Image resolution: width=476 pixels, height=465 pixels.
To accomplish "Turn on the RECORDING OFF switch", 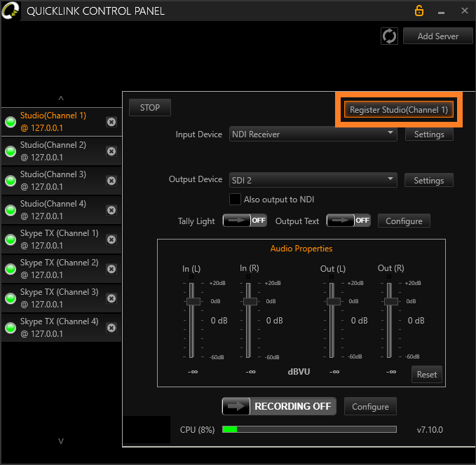I will pos(279,406).
